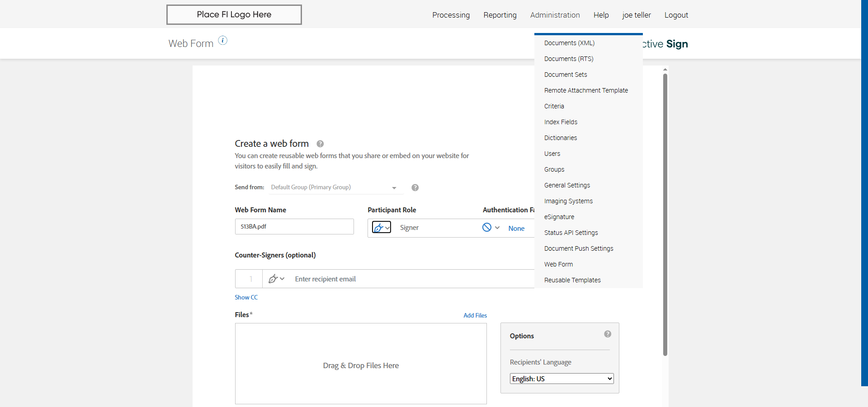Select Web Form from Administration menu

coord(558,264)
